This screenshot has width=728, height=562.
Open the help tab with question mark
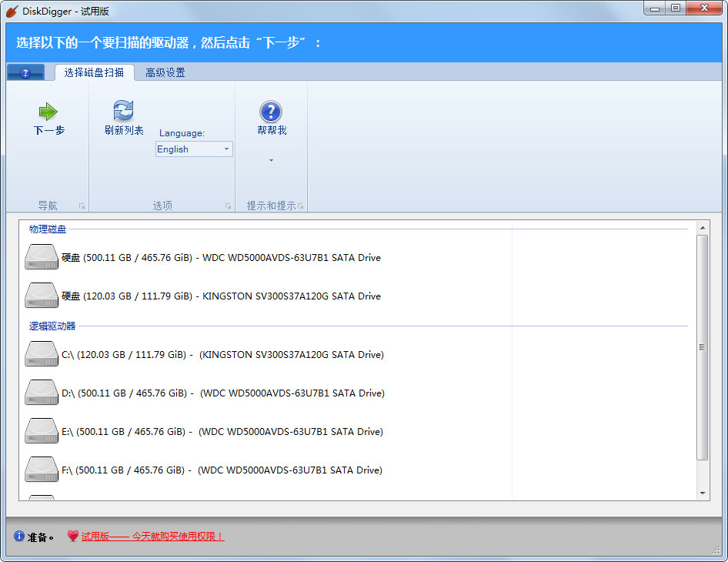(25, 73)
